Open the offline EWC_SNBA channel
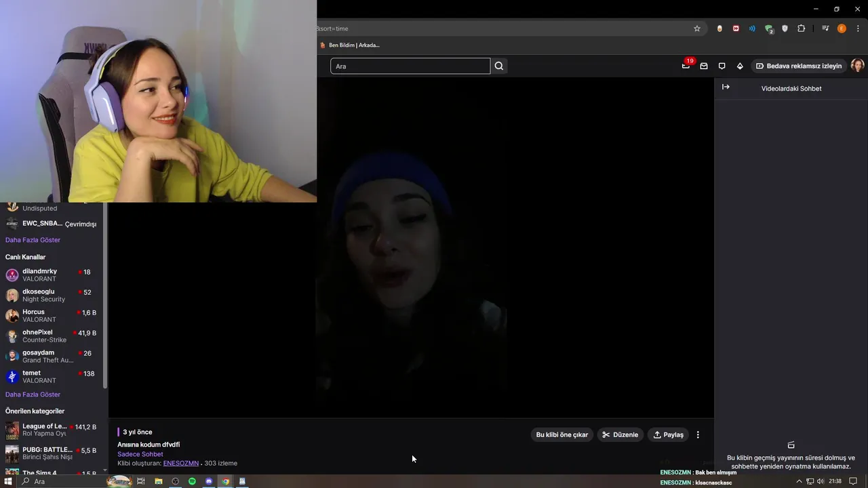 52,224
